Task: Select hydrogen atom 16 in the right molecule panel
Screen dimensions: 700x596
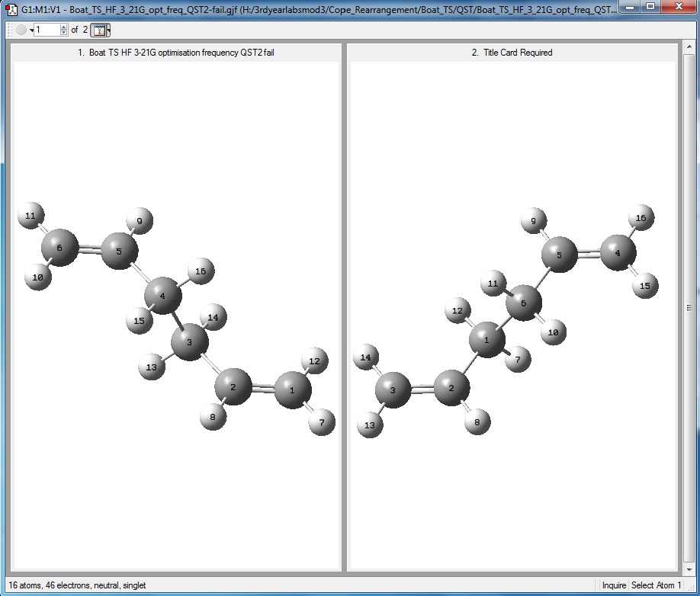Action: click(x=641, y=218)
